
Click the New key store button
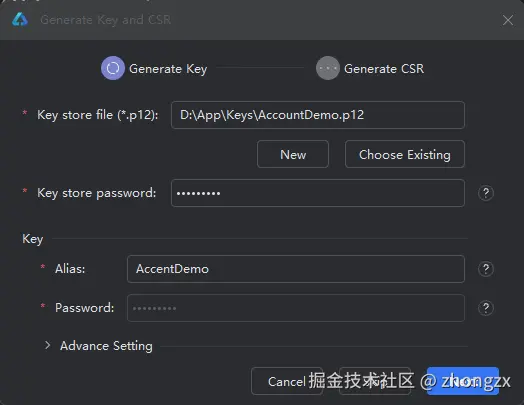pos(293,154)
